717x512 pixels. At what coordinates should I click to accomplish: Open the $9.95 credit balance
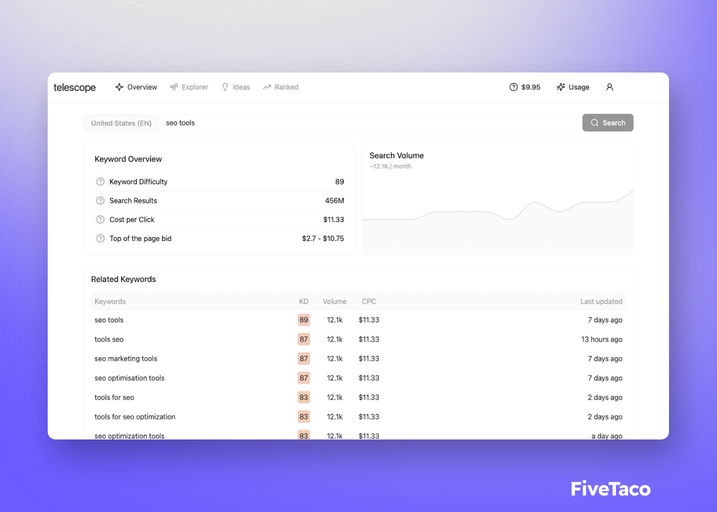(x=525, y=87)
